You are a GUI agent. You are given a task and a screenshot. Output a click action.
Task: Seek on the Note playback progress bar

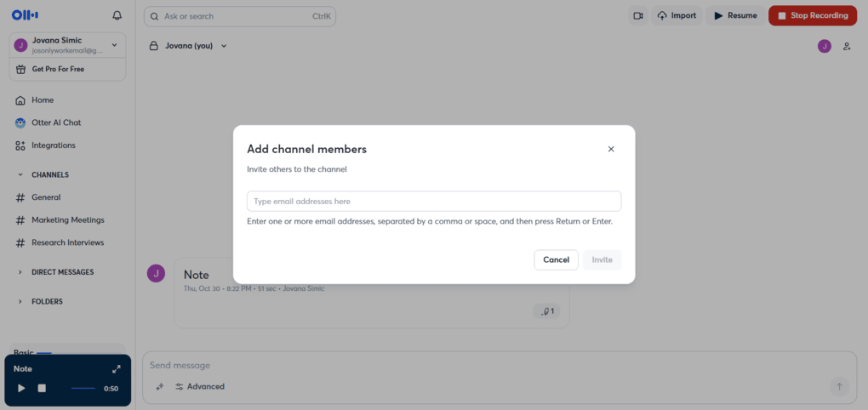pos(83,389)
